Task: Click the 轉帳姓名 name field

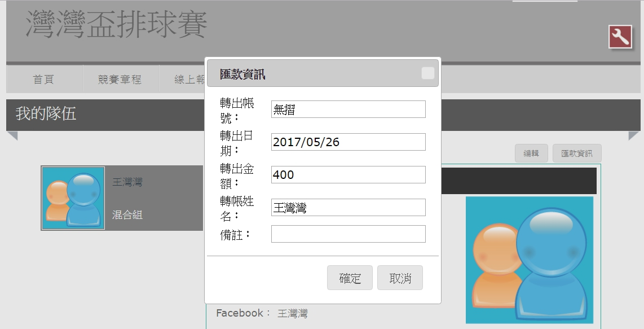Action: click(x=349, y=208)
